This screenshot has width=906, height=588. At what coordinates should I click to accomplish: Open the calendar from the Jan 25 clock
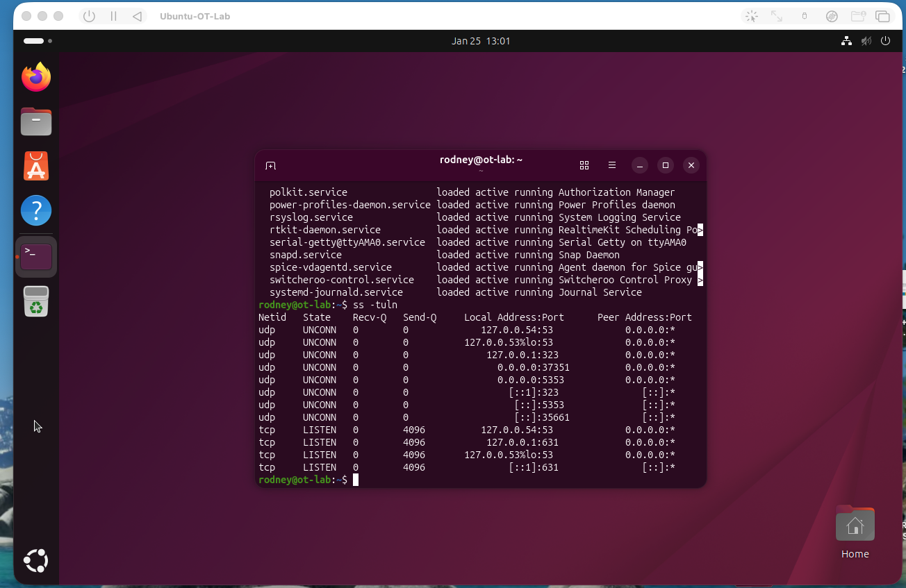coord(481,41)
